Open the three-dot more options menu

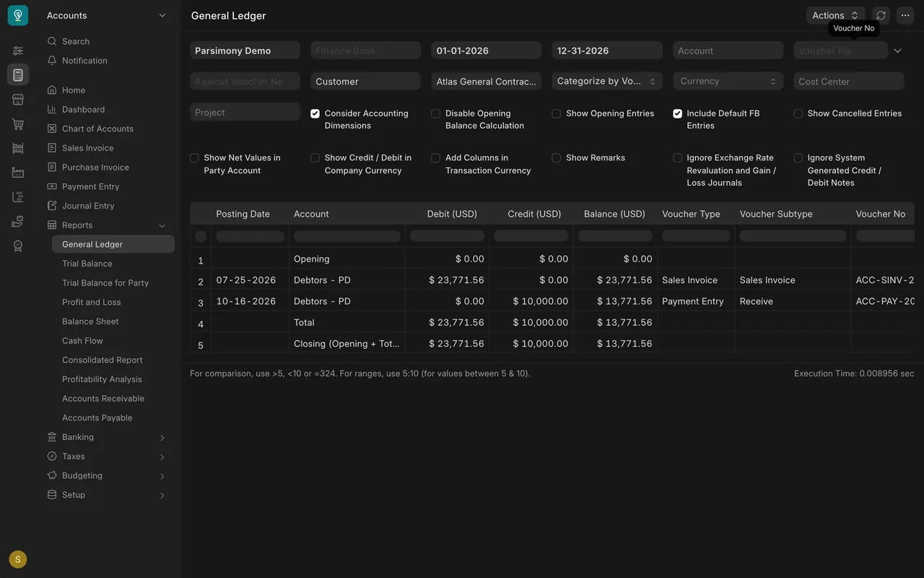click(x=905, y=15)
